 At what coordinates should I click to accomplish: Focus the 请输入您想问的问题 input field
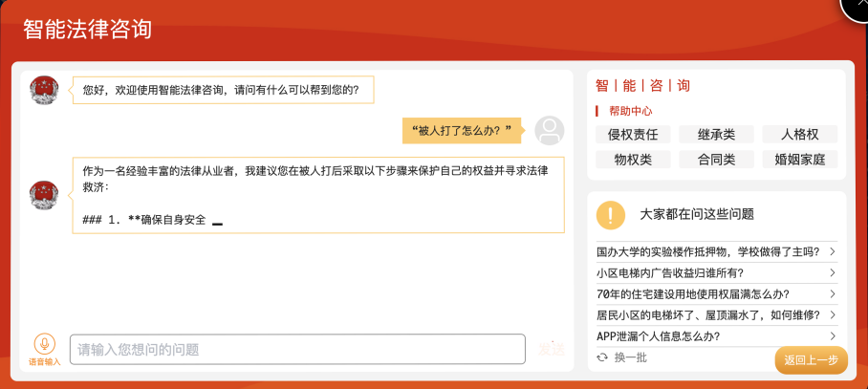point(297,349)
